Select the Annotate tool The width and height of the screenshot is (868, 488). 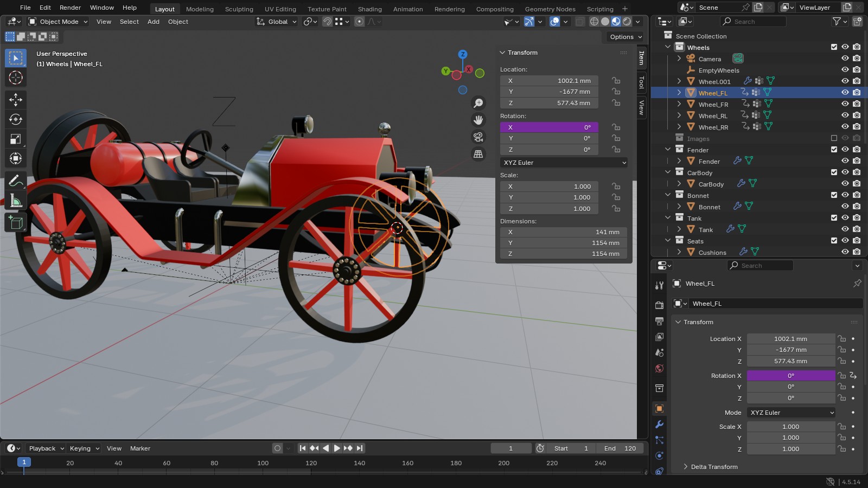[x=16, y=181]
